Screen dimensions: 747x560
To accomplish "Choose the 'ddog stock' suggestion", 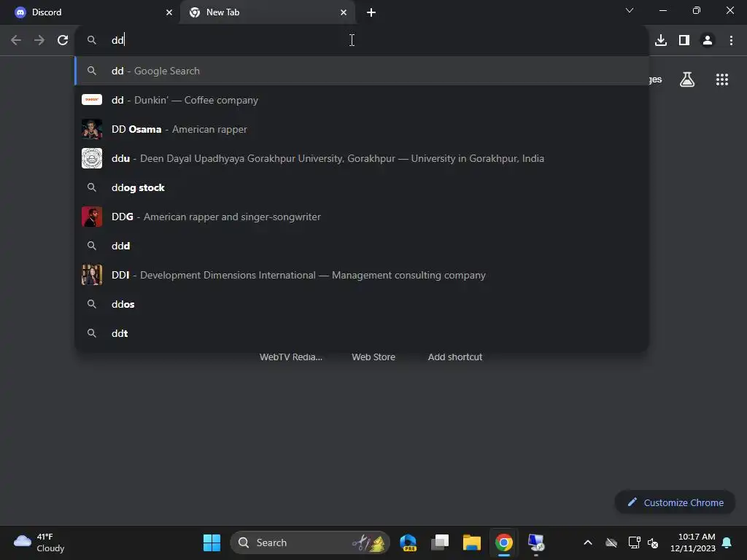I will click(x=362, y=187).
